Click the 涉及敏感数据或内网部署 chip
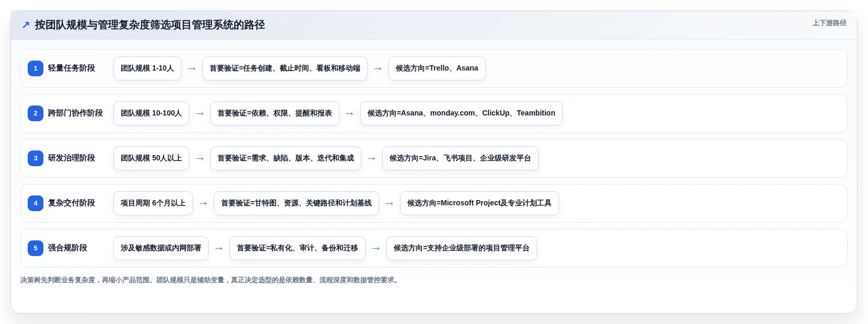Image resolution: width=868 pixels, height=324 pixels. pyautogui.click(x=161, y=248)
